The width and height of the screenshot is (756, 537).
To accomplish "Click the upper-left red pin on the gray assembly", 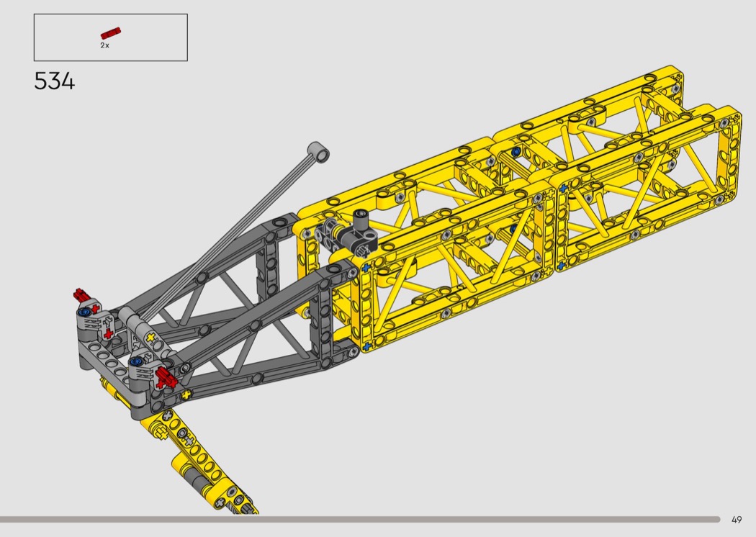I will coord(81,294).
